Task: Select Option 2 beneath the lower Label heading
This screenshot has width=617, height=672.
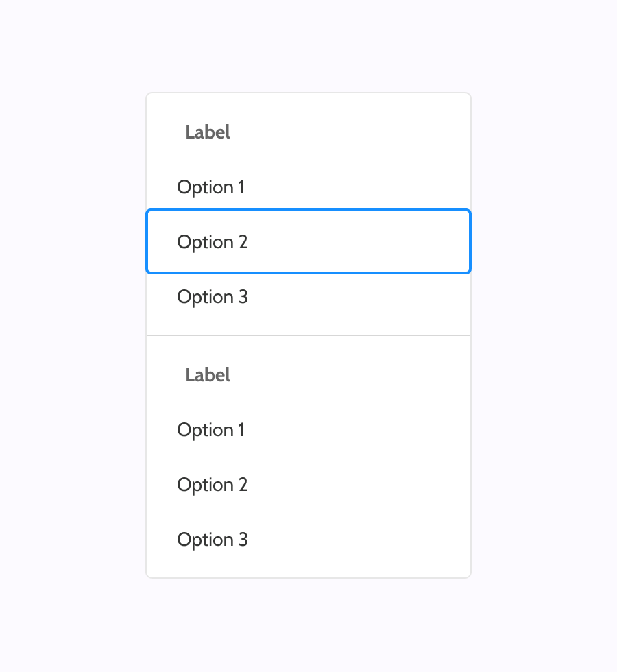Action: point(213,485)
